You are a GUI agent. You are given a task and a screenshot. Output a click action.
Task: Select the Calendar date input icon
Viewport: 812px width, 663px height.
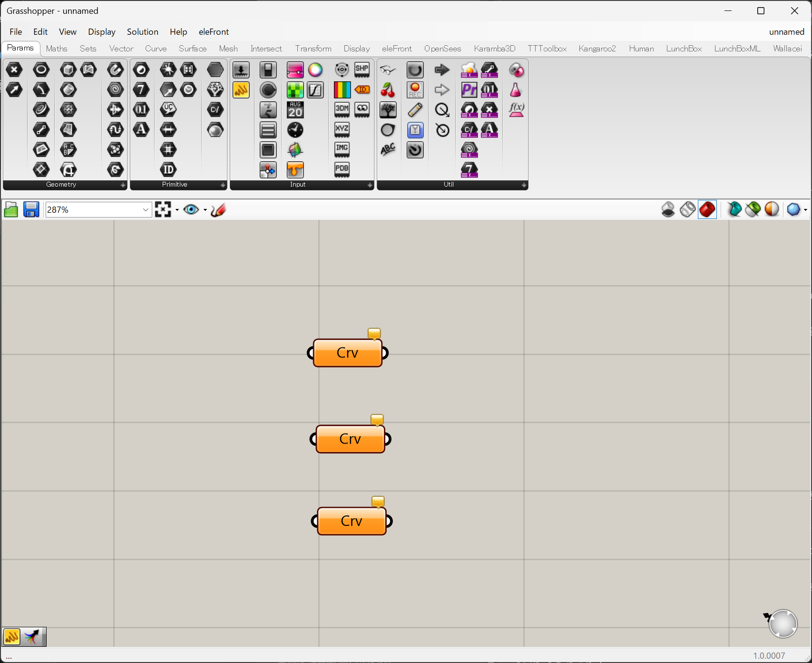(x=295, y=110)
